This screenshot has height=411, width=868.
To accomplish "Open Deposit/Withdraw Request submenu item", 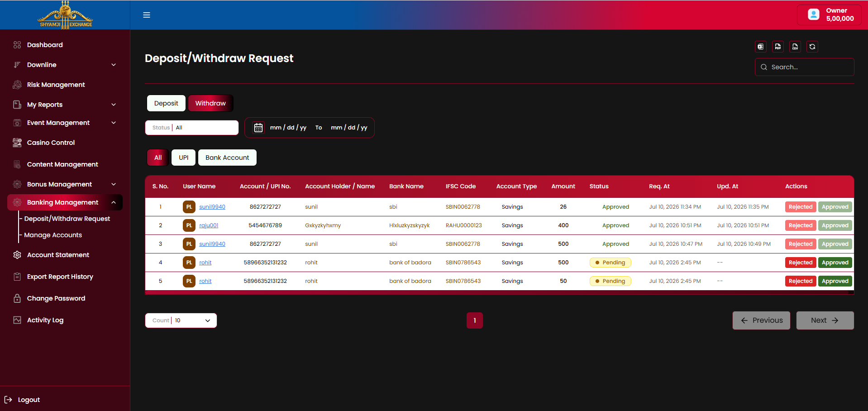I will 67,219.
